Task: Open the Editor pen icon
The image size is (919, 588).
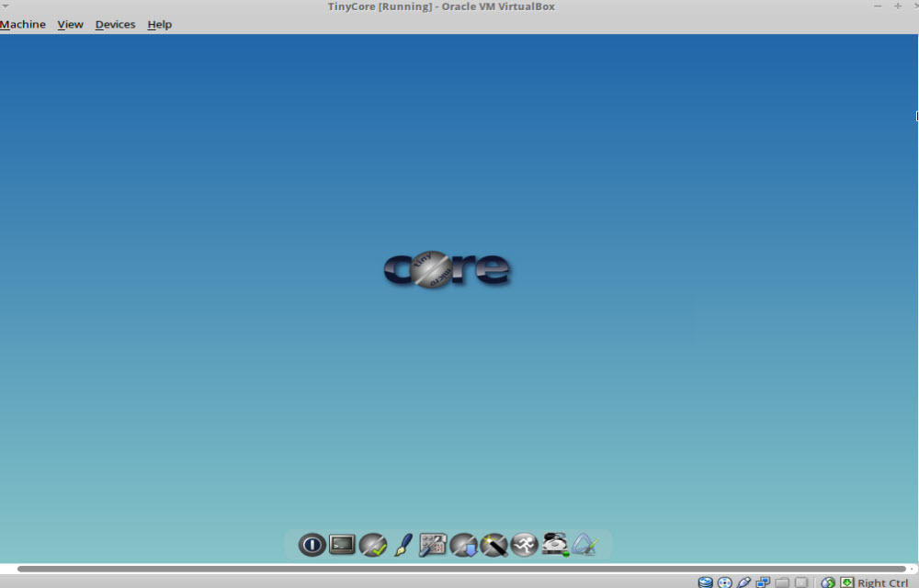Action: (403, 545)
